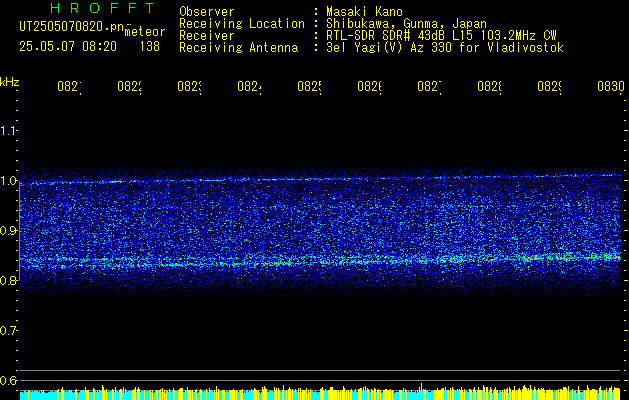629x400 pixels.
Task: Click the HROFFT title text
Action: [x=102, y=8]
